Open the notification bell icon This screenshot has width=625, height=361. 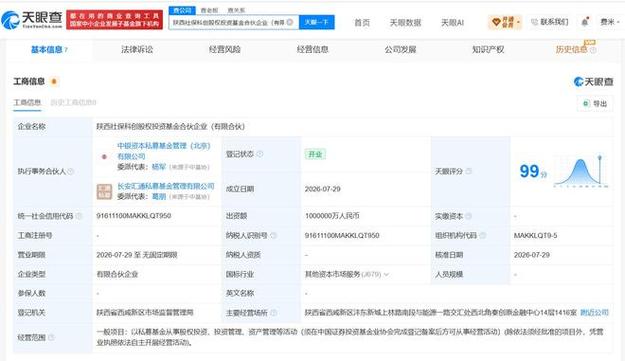[x=585, y=22]
